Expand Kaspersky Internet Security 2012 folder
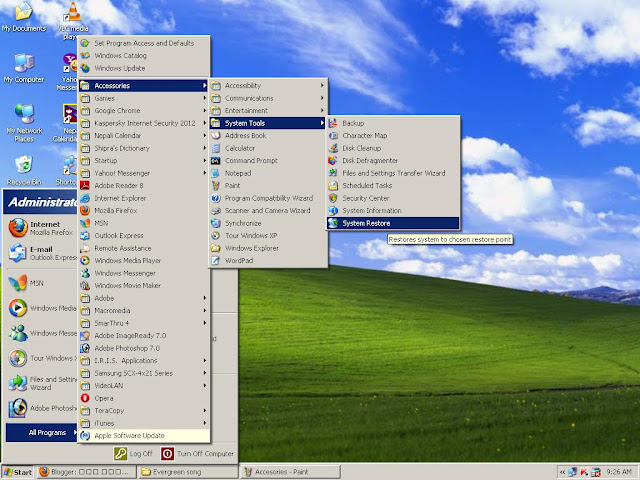 click(x=144, y=123)
